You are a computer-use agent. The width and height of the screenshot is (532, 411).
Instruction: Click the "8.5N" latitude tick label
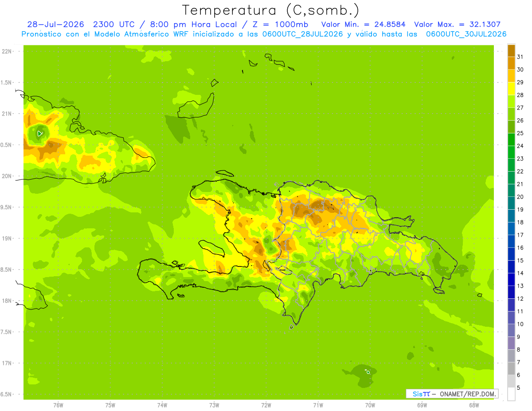click(7, 270)
